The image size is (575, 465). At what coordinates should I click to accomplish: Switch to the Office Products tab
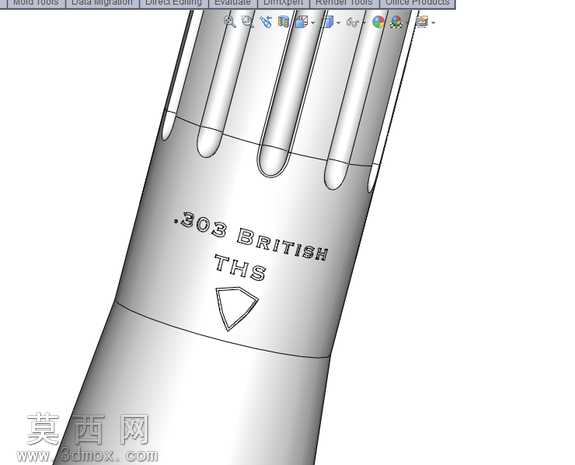[417, 3]
